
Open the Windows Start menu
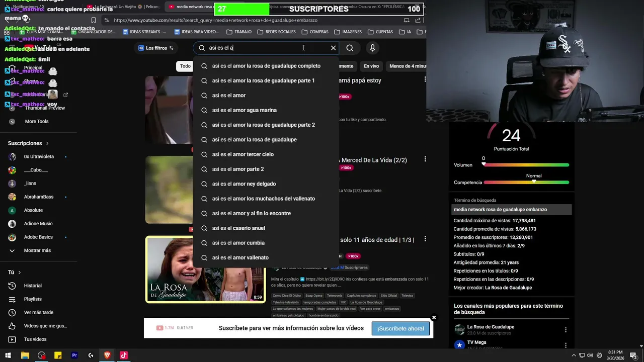[x=8, y=355]
